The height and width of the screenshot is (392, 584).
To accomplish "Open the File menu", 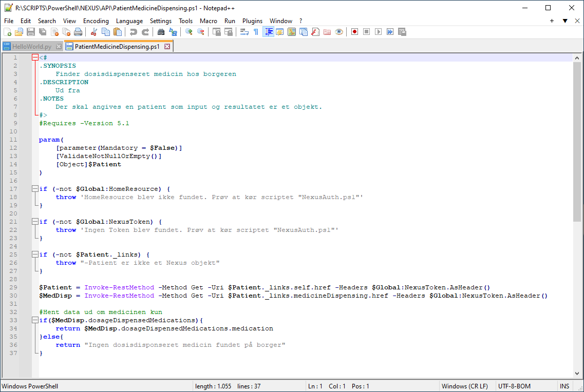I will 9,21.
